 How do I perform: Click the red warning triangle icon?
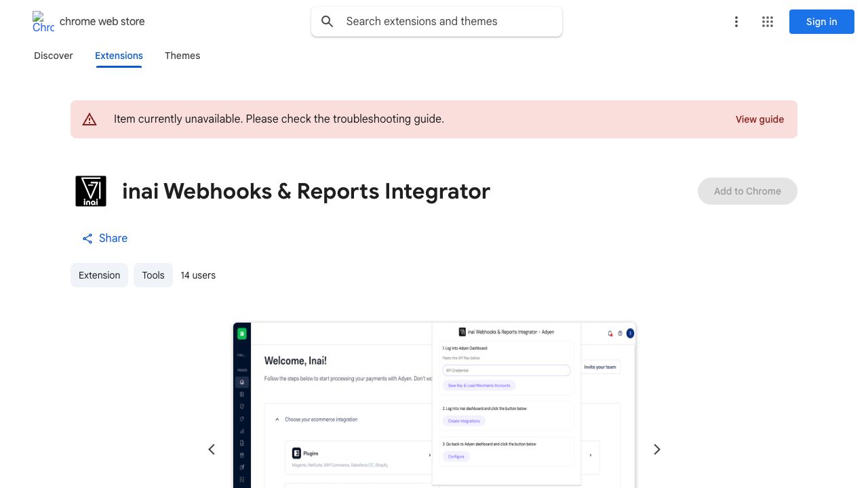[90, 119]
